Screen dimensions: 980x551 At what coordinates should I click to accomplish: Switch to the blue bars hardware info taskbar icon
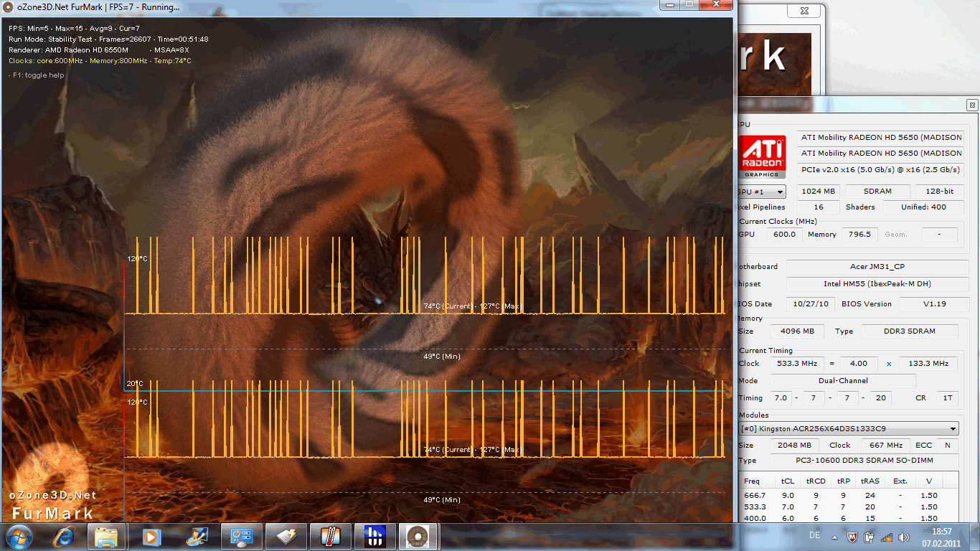(375, 537)
